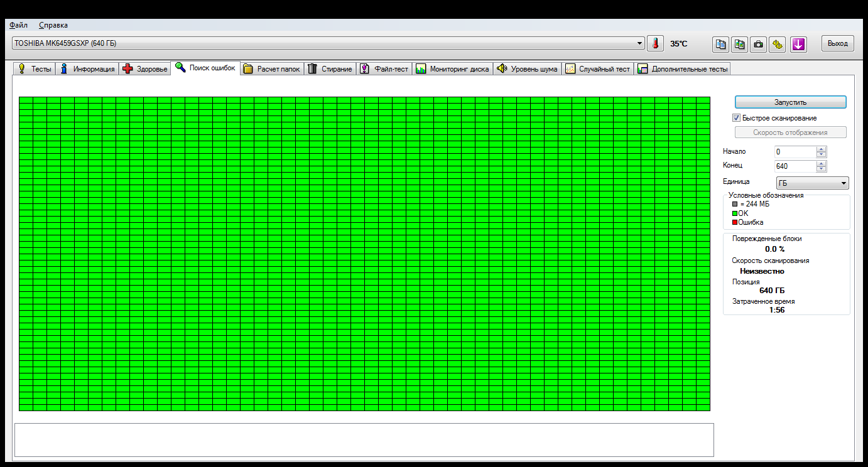868x467 pixels.
Task: Open the Здоровье tab
Action: 145,69
